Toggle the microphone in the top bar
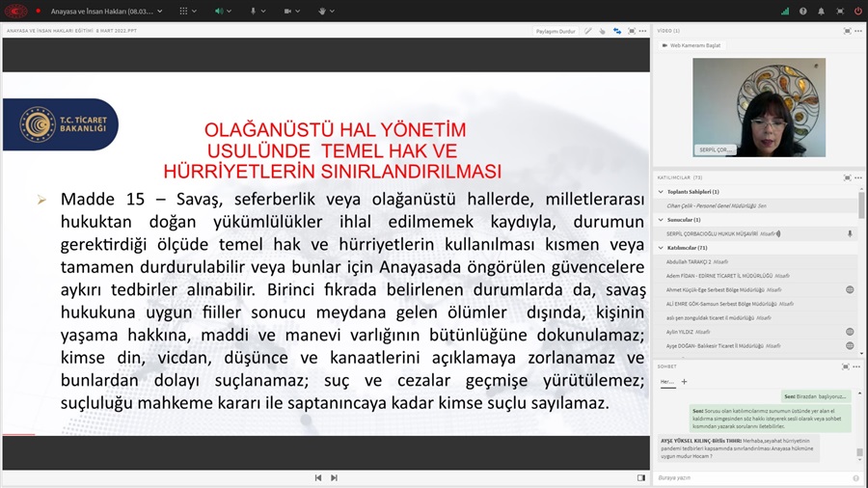The image size is (868, 488). click(253, 11)
